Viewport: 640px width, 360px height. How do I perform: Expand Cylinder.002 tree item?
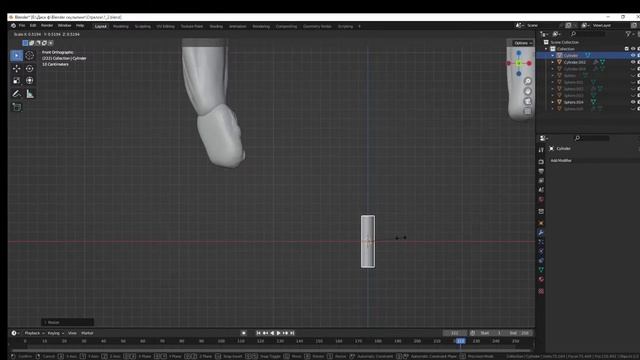[x=553, y=62]
